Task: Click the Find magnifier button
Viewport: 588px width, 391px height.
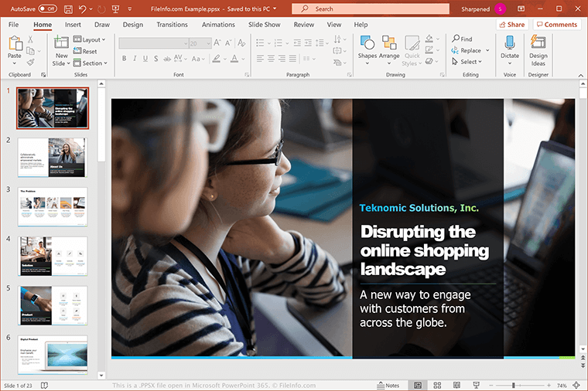Action: [462, 39]
